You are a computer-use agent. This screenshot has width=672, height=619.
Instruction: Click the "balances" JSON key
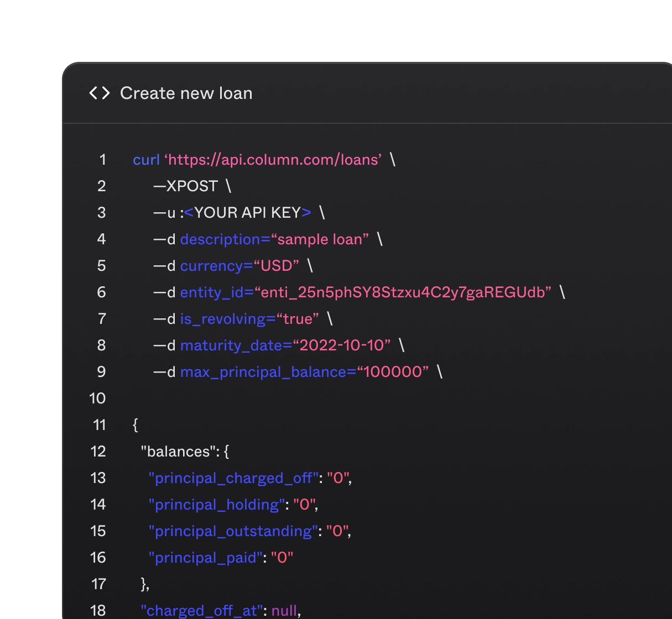175,452
